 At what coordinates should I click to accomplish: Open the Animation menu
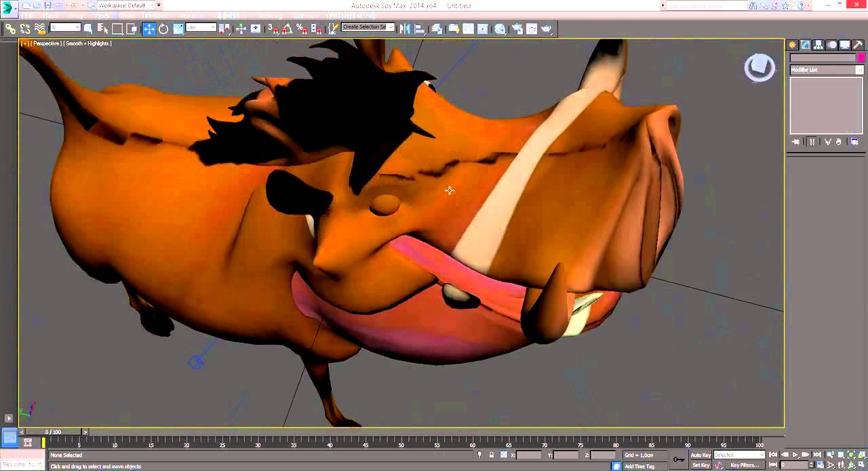[x=191, y=16]
